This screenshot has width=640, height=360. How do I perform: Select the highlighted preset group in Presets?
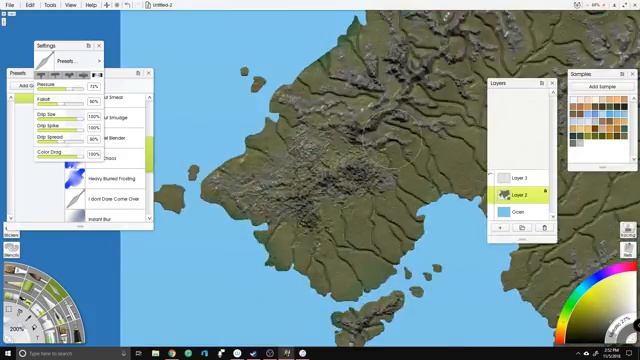(24, 98)
